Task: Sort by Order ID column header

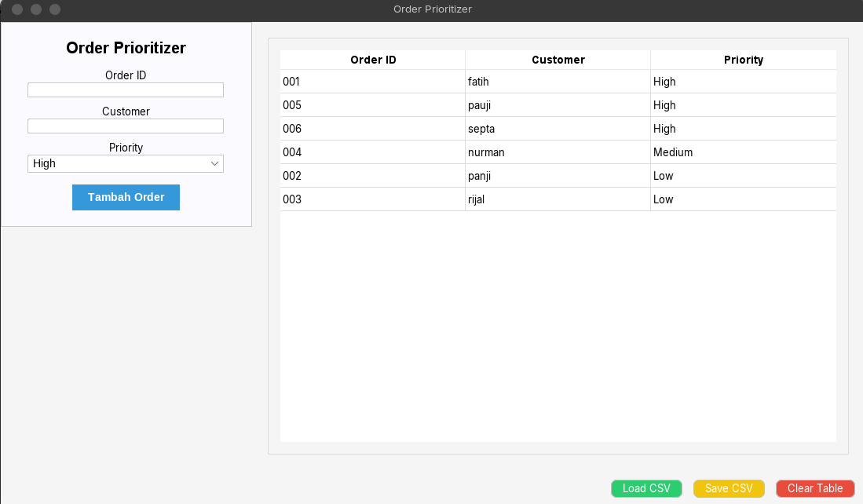Action: point(373,60)
